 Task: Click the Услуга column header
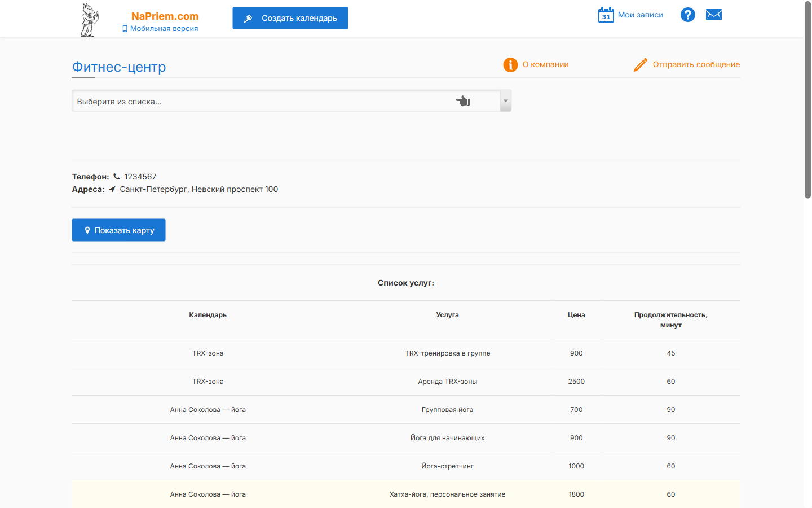tap(448, 315)
